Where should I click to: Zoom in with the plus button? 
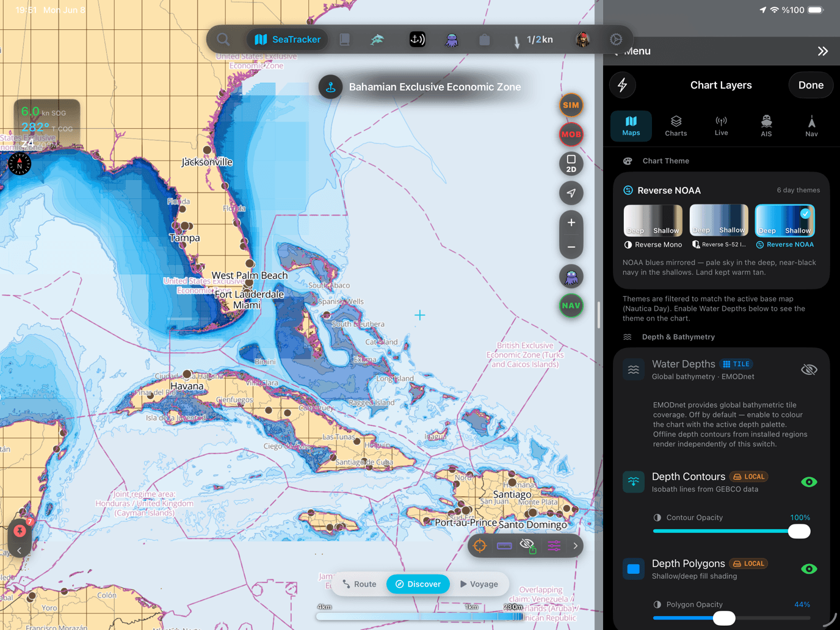pos(571,223)
